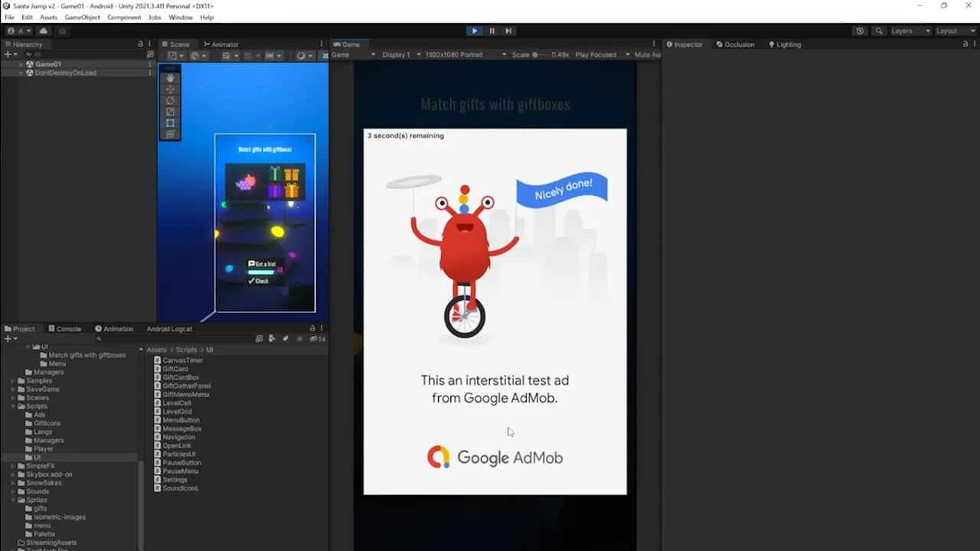Image resolution: width=980 pixels, height=551 pixels.
Task: Select the Ads folder under Scripts
Action: tap(39, 415)
